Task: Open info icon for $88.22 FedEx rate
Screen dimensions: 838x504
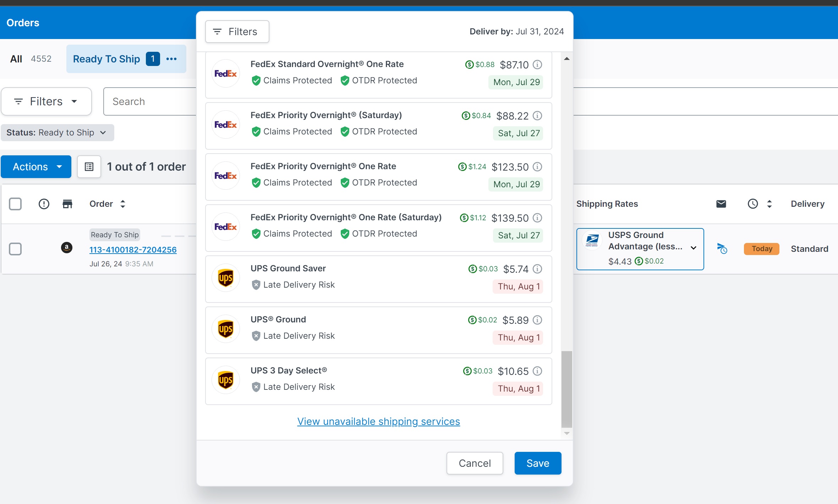Action: (x=537, y=116)
